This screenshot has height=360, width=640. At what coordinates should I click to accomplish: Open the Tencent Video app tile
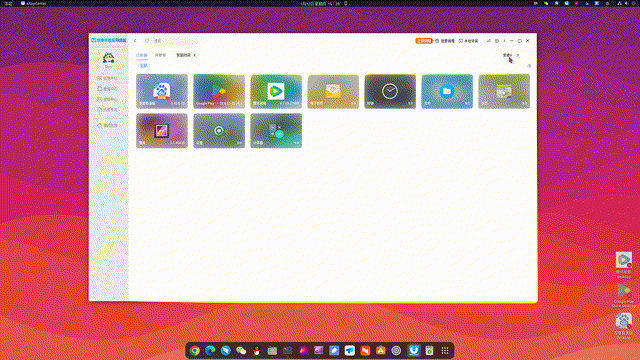[276, 91]
